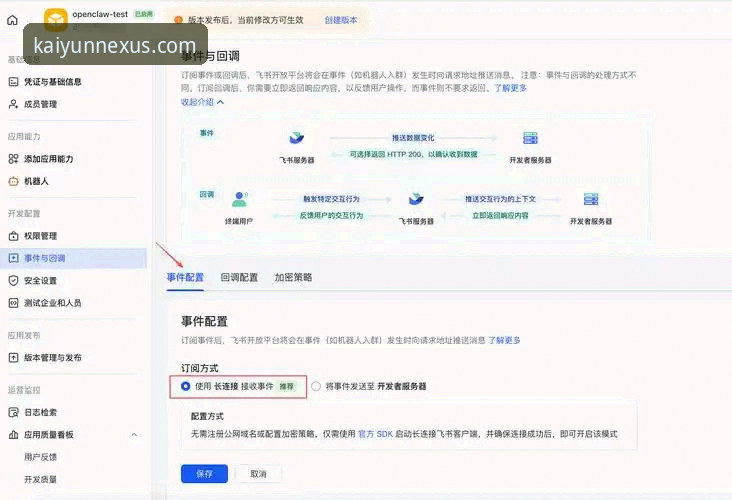Click the 权限管理 lock icon
The width and height of the screenshot is (732, 500).
14,236
